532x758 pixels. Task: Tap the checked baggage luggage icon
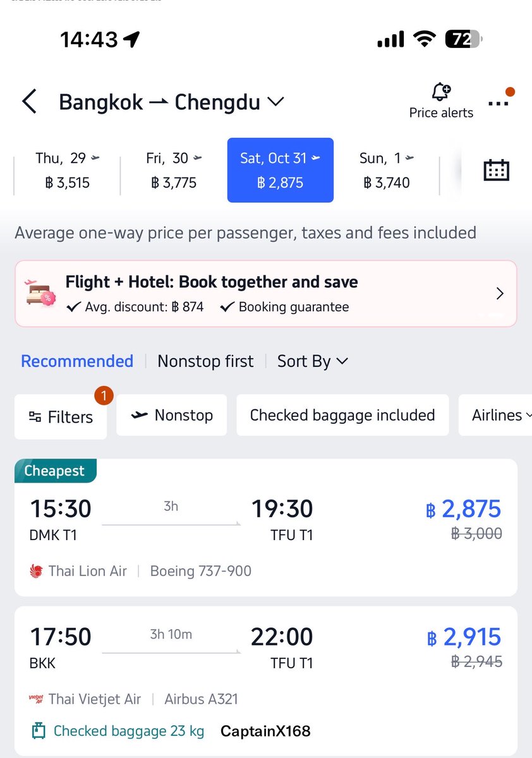pyautogui.click(x=39, y=731)
